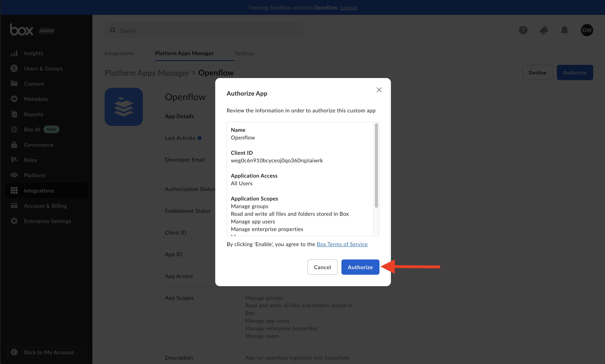This screenshot has height=364, width=605.
Task: Click the Insights bar chart icon
Action: (x=14, y=53)
